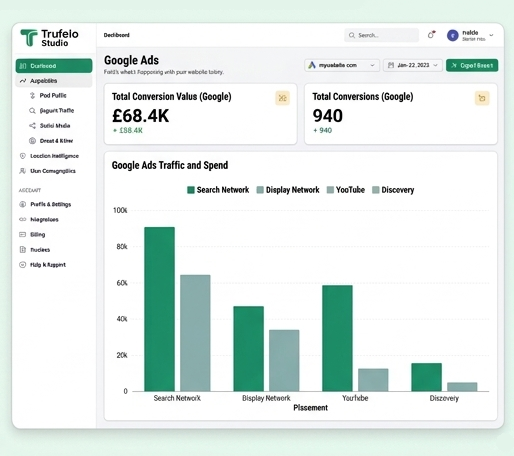
Task: Click the Trufelo Studio logo
Action: 49,38
